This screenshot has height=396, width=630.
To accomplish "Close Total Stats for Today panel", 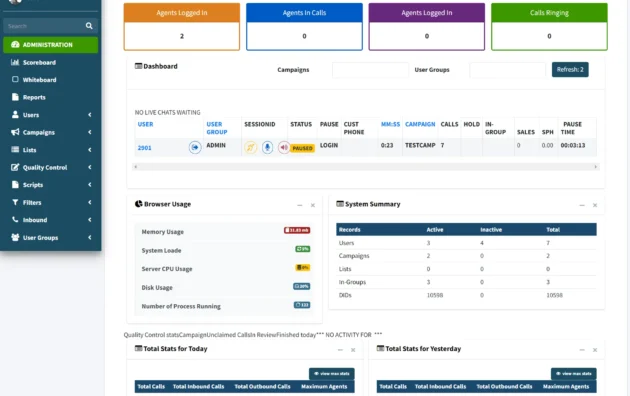I will click(353, 350).
